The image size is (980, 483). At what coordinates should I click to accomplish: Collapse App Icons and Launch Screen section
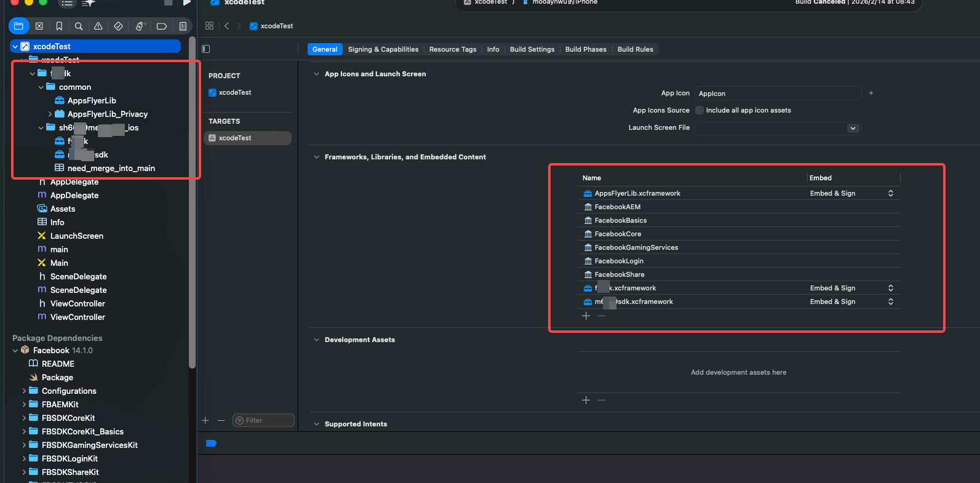[317, 74]
